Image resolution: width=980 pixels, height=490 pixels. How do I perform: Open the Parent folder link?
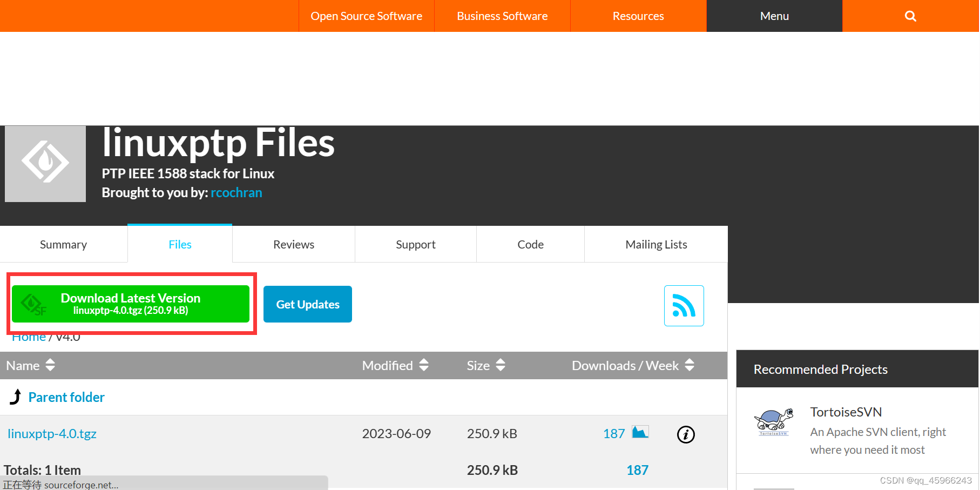point(66,397)
